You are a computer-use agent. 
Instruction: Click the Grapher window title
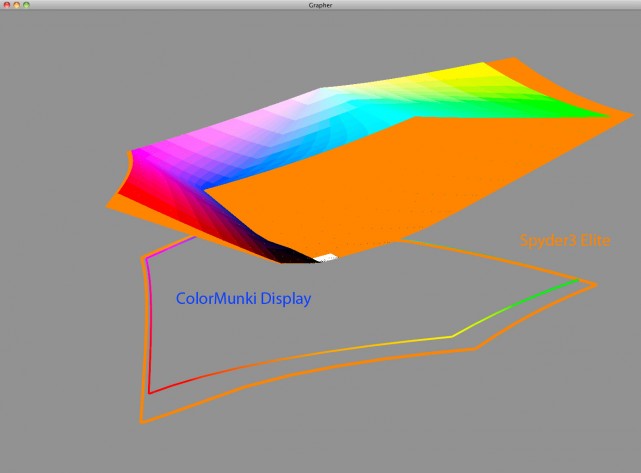[x=320, y=5]
